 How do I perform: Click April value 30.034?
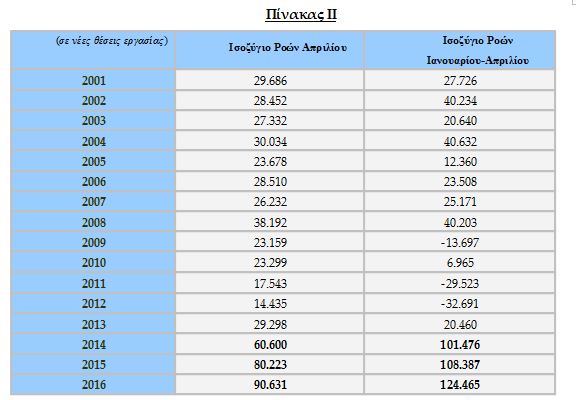coord(270,142)
